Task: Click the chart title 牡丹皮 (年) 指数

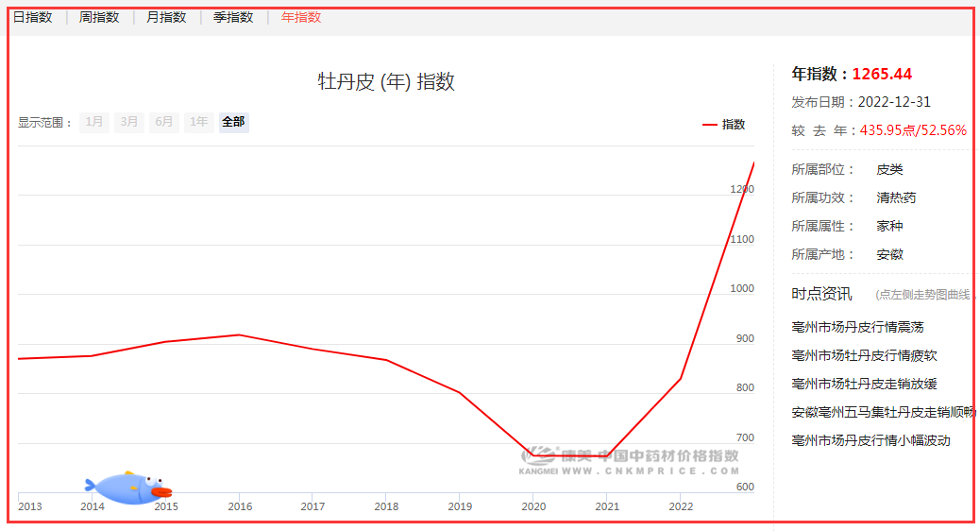Action: pos(386,82)
